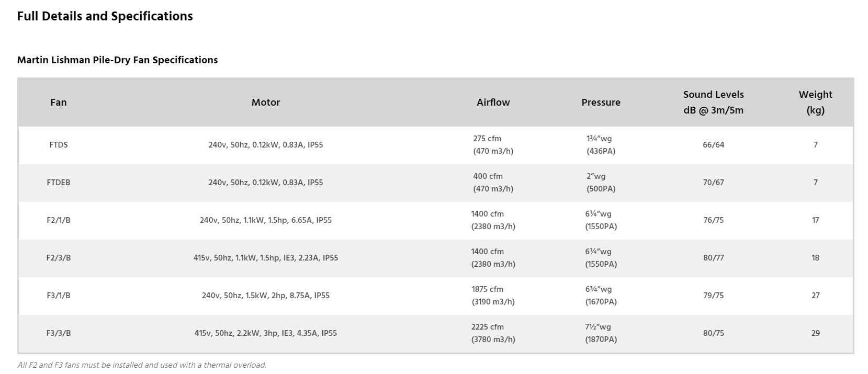Click the F3/1/B motor specification cell
The height and width of the screenshot is (374, 868).
coord(266,296)
